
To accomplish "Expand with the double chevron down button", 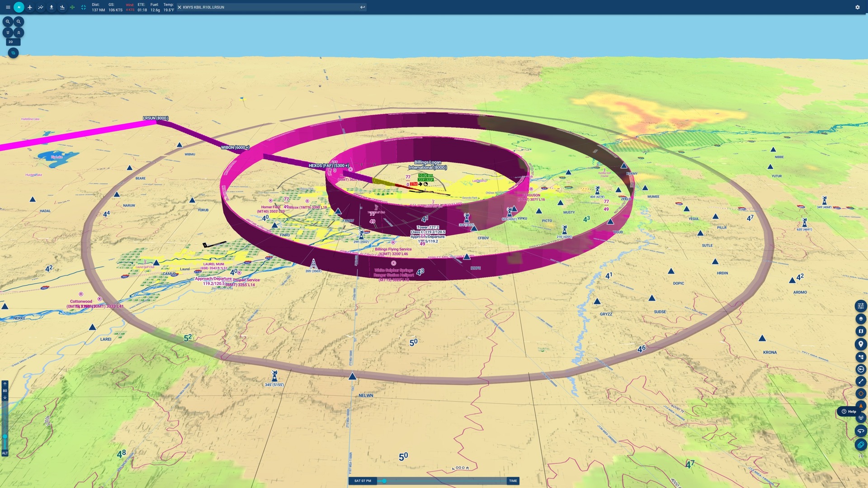I will pyautogui.click(x=8, y=33).
